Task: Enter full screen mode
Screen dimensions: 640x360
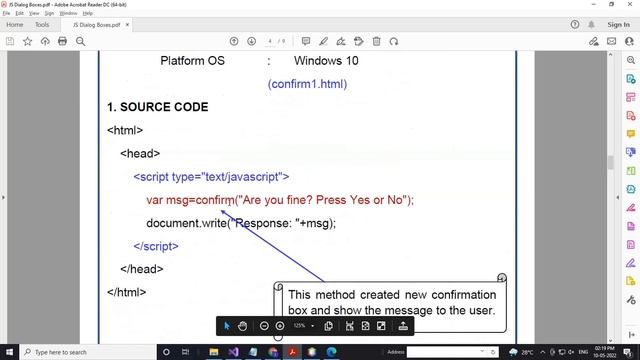Action: (x=381, y=326)
